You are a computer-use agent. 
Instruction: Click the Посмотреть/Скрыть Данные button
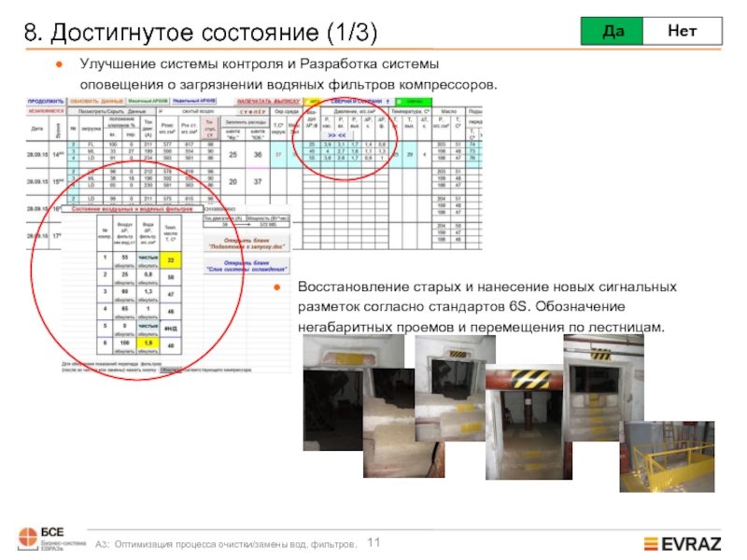pos(111,111)
